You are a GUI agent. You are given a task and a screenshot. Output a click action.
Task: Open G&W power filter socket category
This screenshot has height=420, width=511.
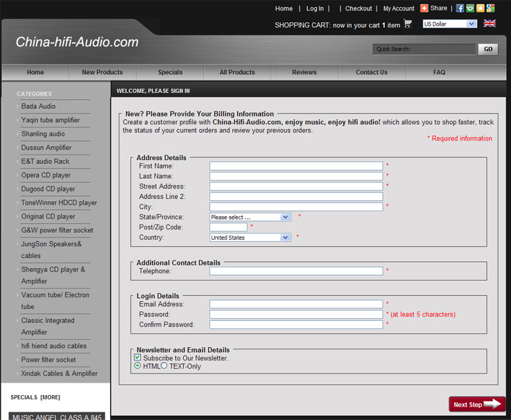click(58, 230)
